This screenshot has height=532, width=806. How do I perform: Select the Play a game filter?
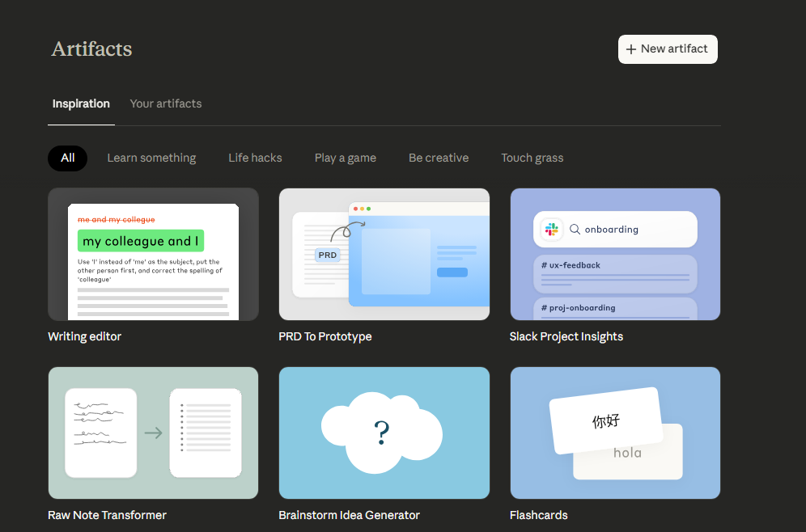point(345,158)
